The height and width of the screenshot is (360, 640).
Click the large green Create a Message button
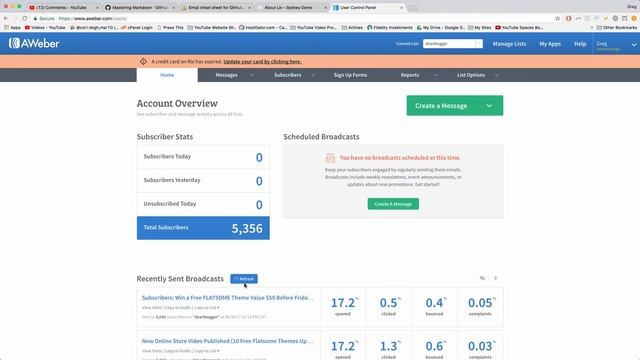455,106
